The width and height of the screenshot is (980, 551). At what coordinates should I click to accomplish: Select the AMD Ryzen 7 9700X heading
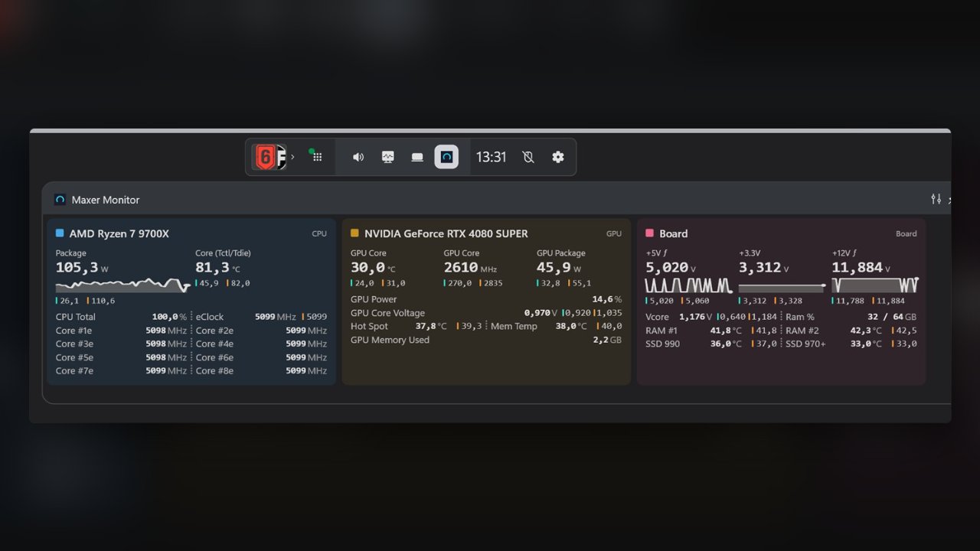[x=119, y=233]
